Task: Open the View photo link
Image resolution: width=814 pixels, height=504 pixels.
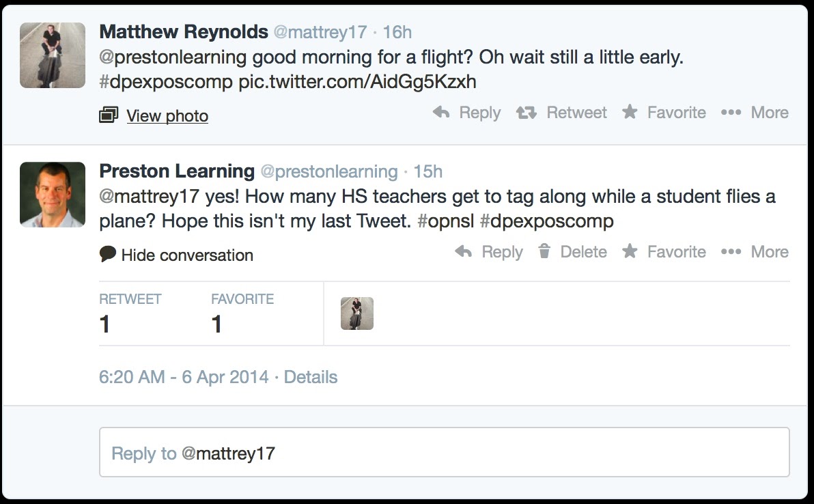Action: coord(167,116)
